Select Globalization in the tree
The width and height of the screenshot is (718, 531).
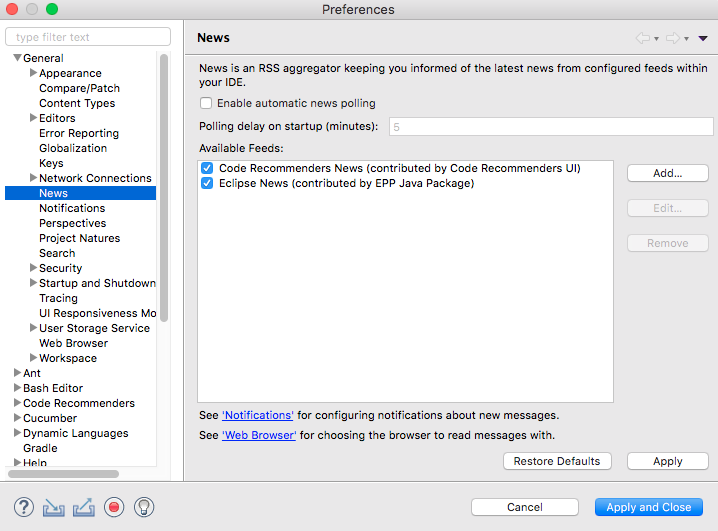[x=73, y=148]
